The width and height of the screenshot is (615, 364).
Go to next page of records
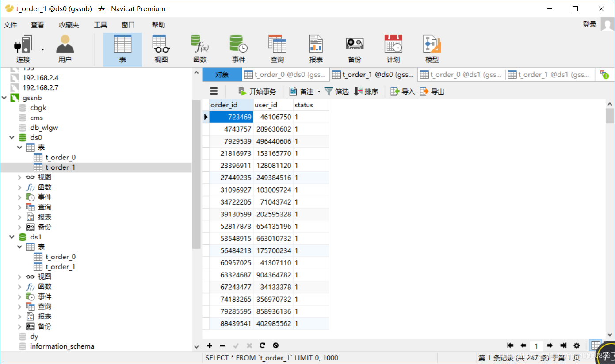click(x=550, y=345)
